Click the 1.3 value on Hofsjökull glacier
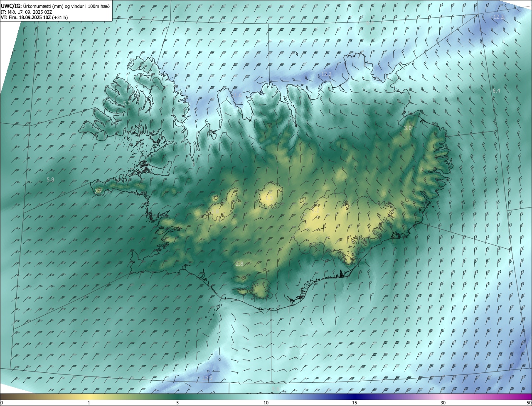 [268, 198]
